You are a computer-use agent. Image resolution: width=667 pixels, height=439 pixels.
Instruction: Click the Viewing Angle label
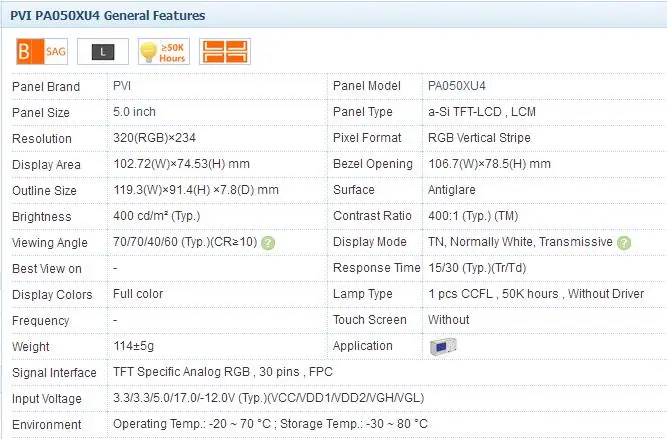[50, 242]
